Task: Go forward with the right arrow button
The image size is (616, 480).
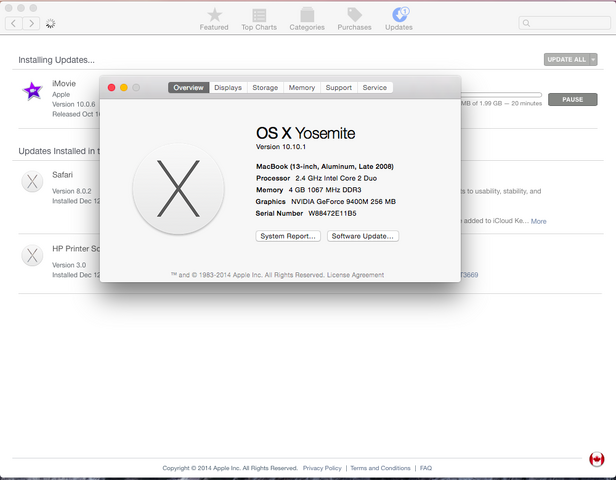Action: (31, 24)
